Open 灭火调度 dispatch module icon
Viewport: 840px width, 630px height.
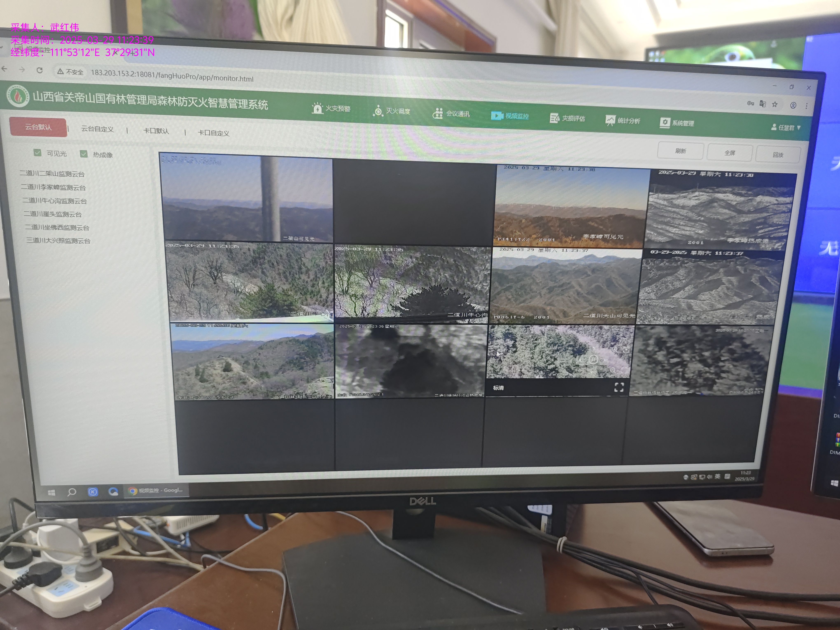click(378, 111)
